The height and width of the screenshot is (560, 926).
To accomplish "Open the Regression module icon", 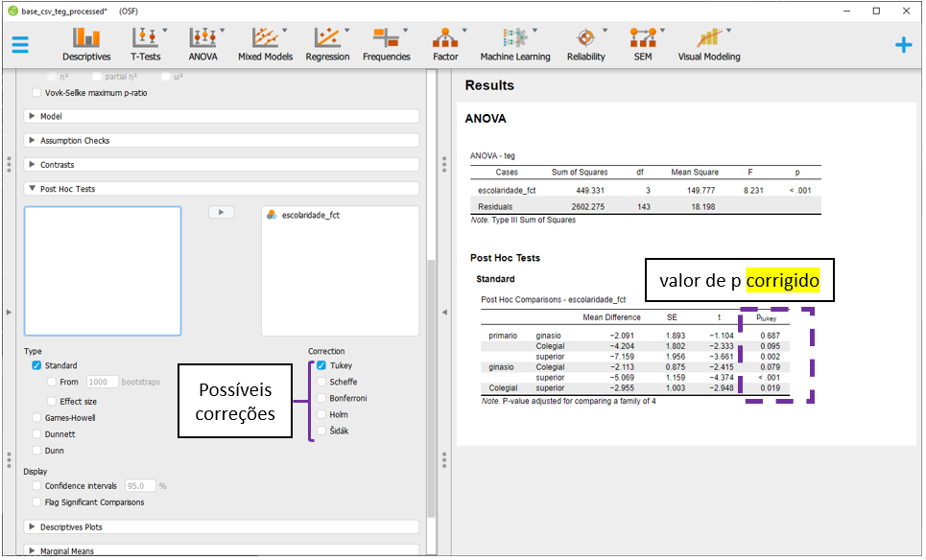I will coord(327,44).
